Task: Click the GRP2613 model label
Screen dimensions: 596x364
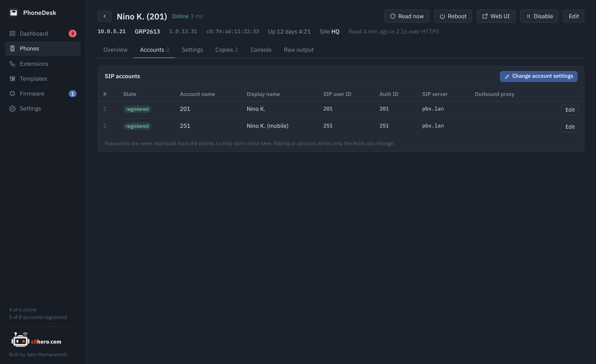Action: (147, 32)
